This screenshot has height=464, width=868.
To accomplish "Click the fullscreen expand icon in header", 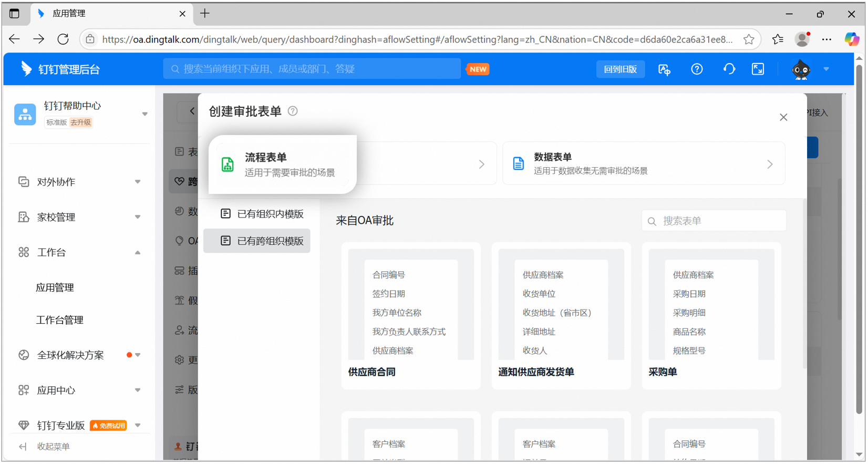I will tap(758, 69).
